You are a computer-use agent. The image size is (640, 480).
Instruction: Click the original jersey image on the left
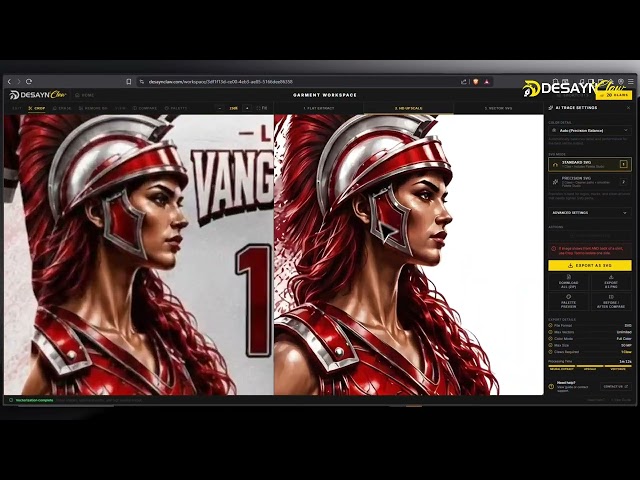(139, 255)
